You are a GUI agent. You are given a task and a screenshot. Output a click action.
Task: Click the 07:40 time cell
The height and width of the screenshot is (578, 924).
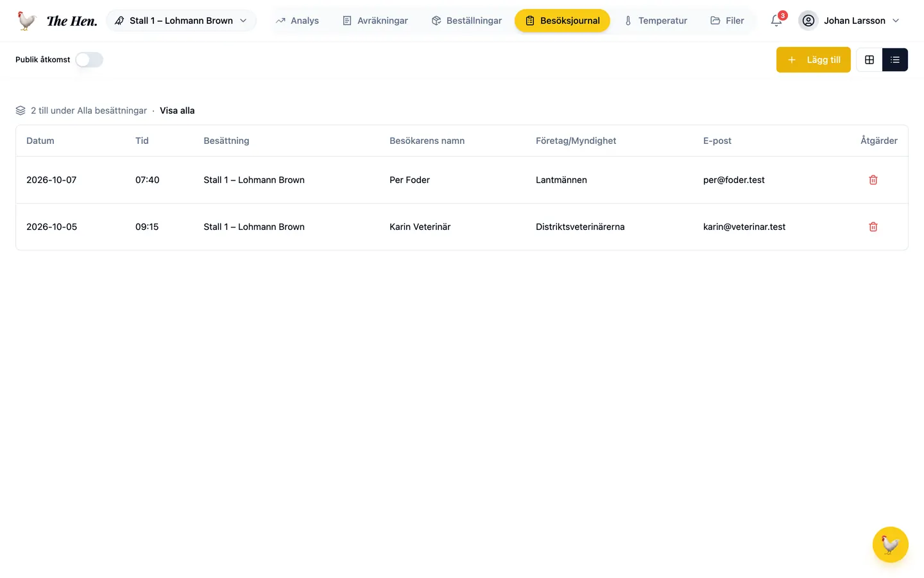click(x=147, y=180)
